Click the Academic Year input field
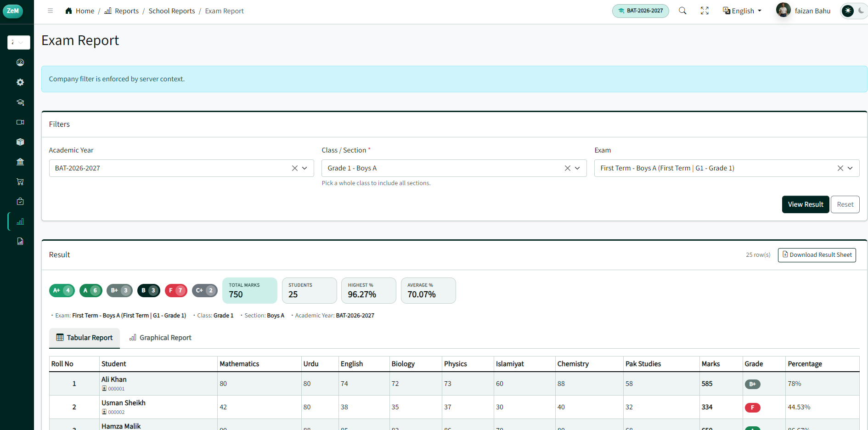Screen dimensions: 868x430 coord(181,168)
